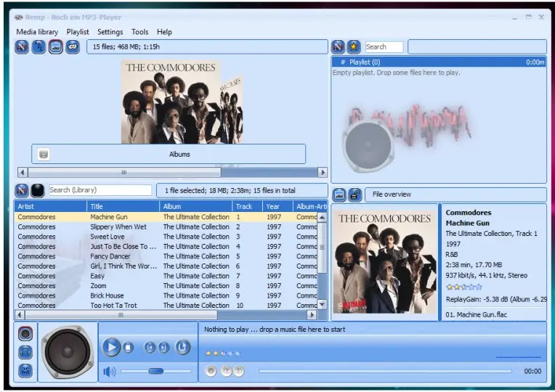Click the fast-forward button in the player bar
Viewport: 555px width, 392px height.
click(x=239, y=371)
